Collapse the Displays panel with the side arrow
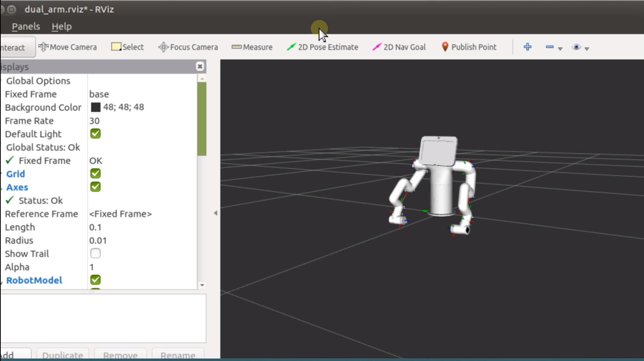 click(x=215, y=213)
